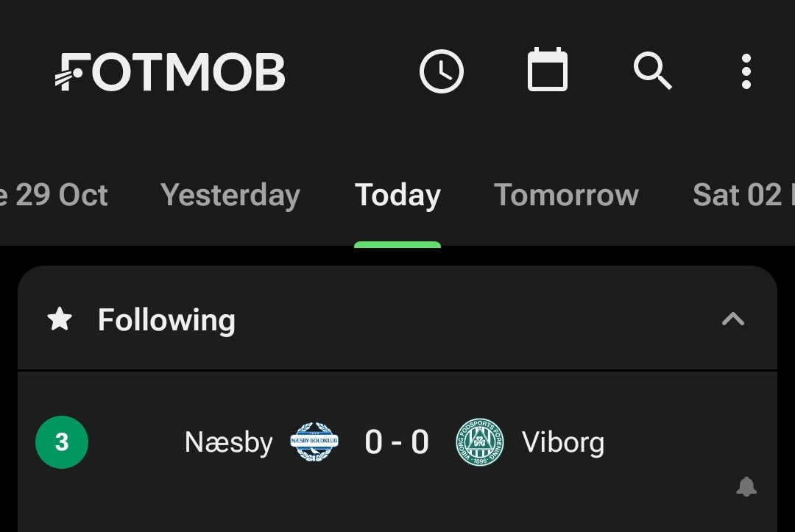Open the 0 - 0 match score

[x=397, y=443]
